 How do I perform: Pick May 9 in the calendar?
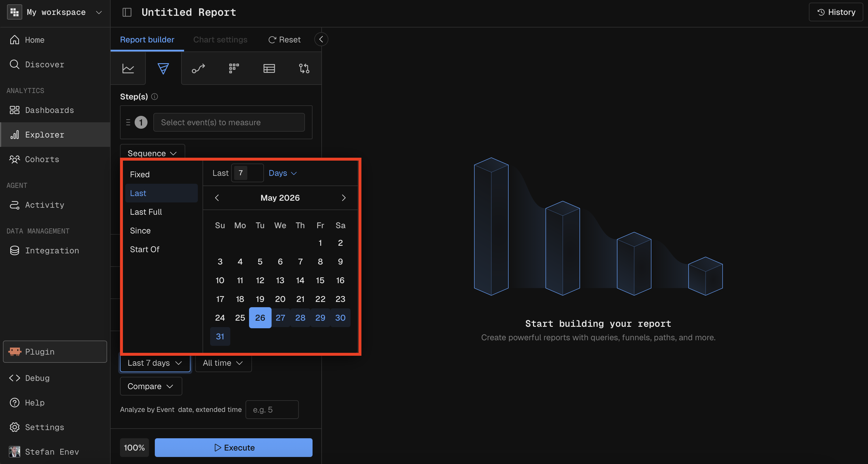(x=340, y=262)
